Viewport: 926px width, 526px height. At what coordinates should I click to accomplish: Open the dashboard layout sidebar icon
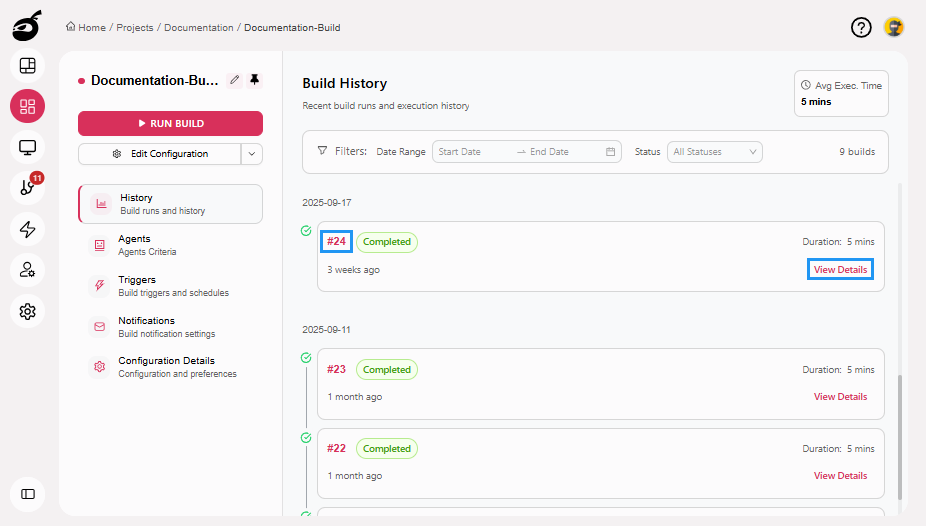(x=27, y=66)
